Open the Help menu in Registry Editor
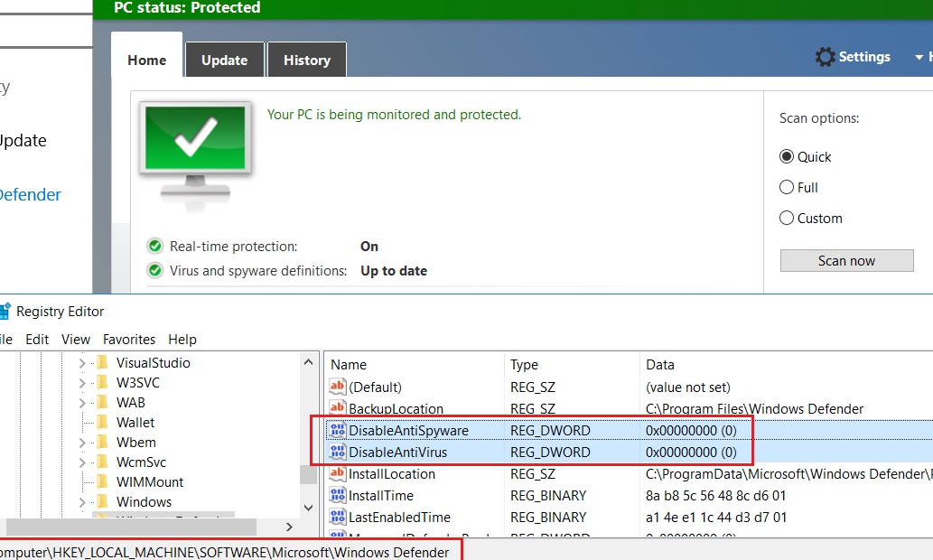 (x=182, y=340)
